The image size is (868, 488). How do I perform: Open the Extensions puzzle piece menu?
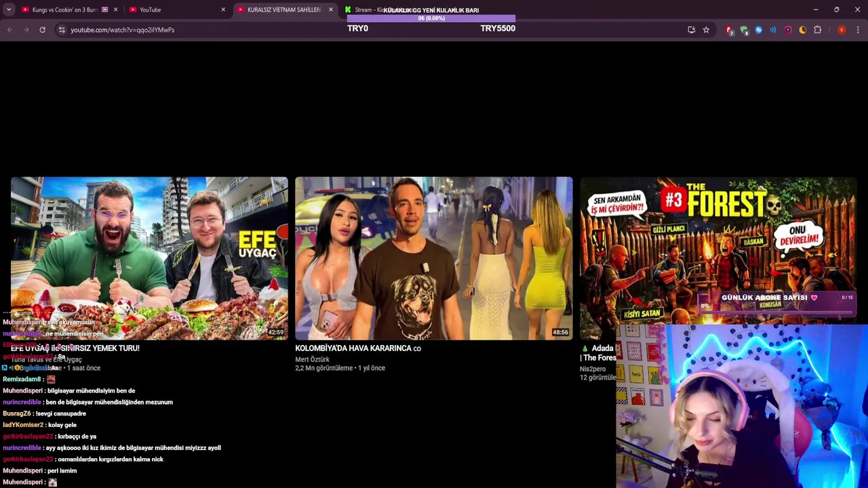pyautogui.click(x=817, y=30)
